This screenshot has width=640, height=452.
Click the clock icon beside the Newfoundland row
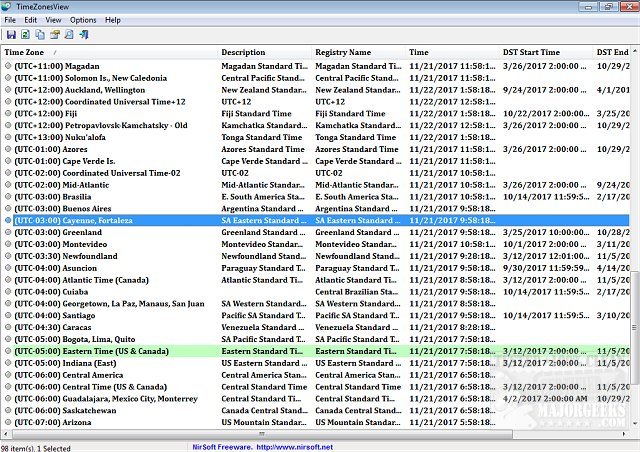[x=8, y=256]
